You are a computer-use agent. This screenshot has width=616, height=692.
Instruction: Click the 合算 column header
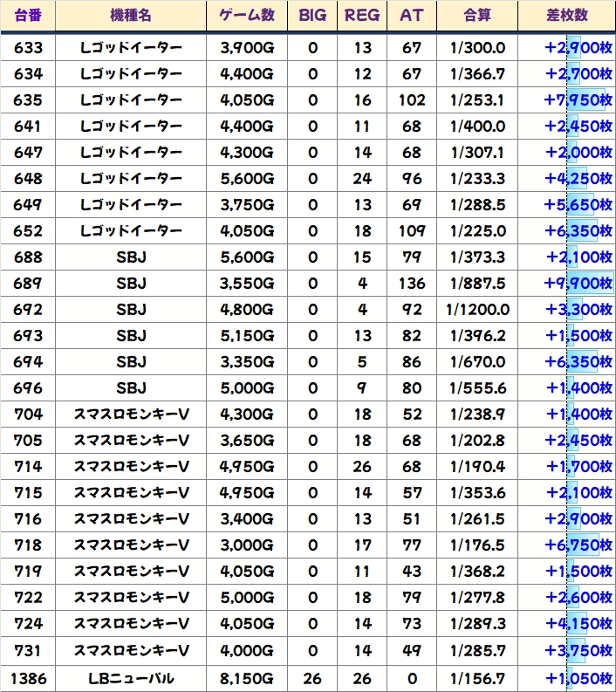point(477,16)
